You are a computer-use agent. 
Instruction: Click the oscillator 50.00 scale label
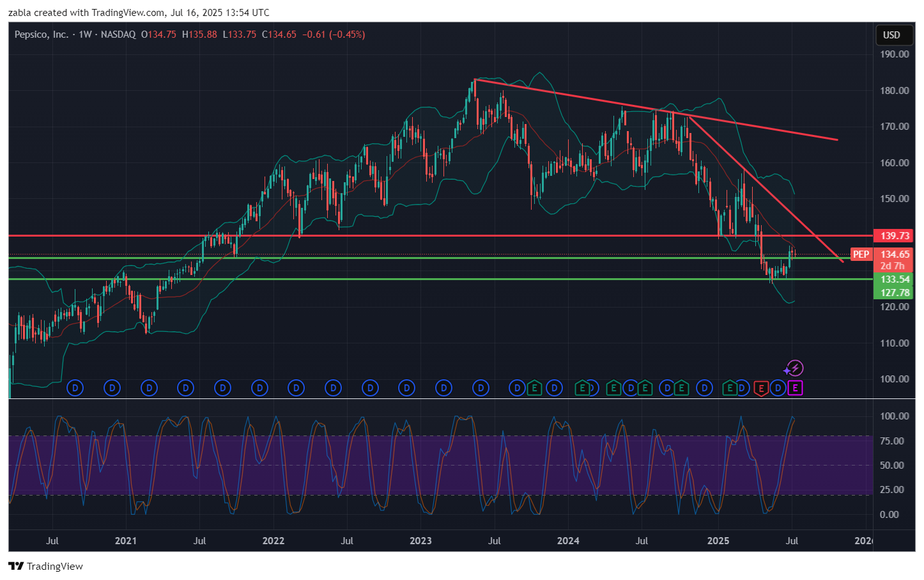892,466
